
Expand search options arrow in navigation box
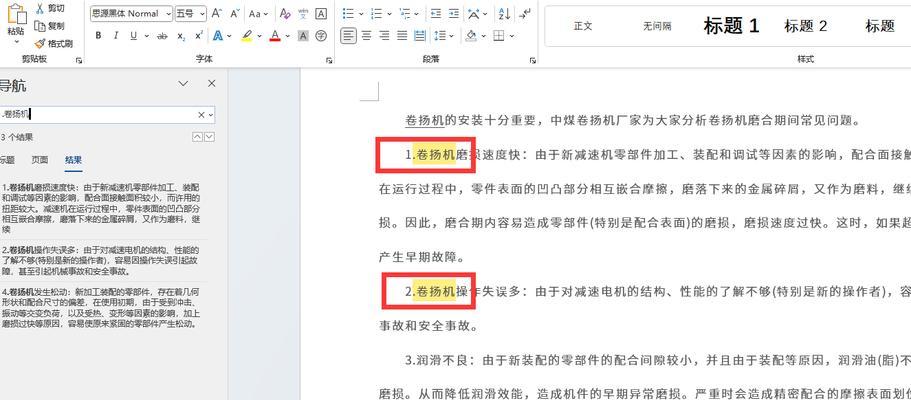211,115
